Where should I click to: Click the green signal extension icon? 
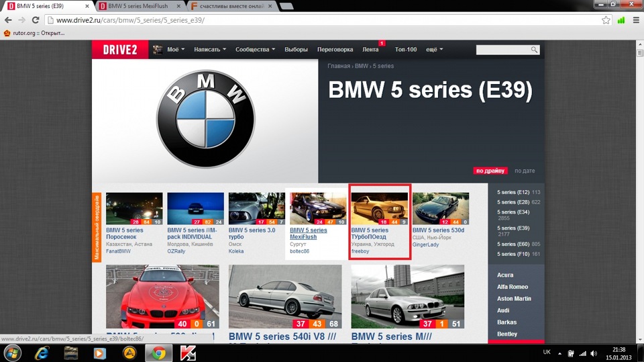pos(621,20)
